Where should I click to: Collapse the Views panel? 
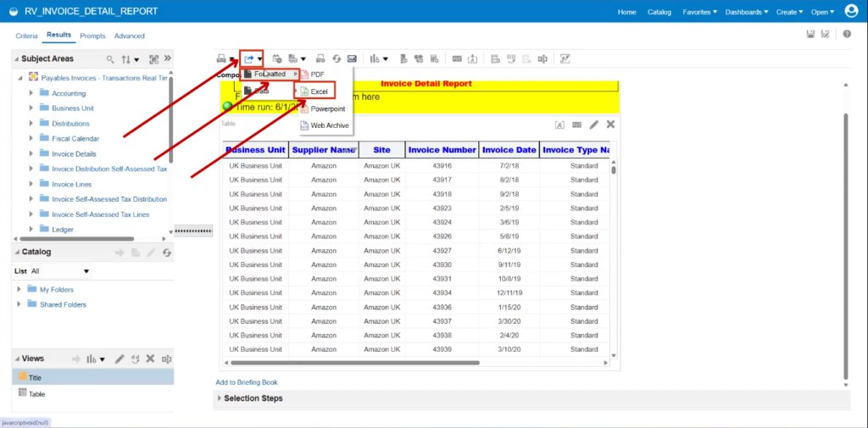pyautogui.click(x=17, y=359)
